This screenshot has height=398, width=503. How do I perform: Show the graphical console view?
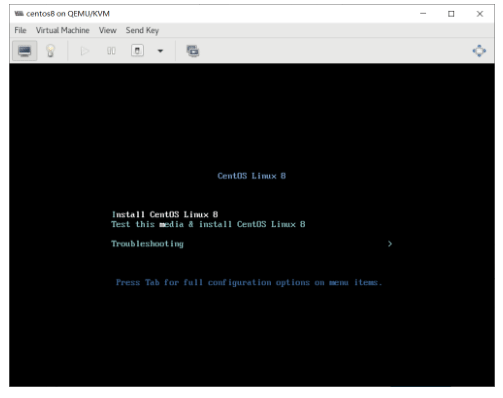24,51
